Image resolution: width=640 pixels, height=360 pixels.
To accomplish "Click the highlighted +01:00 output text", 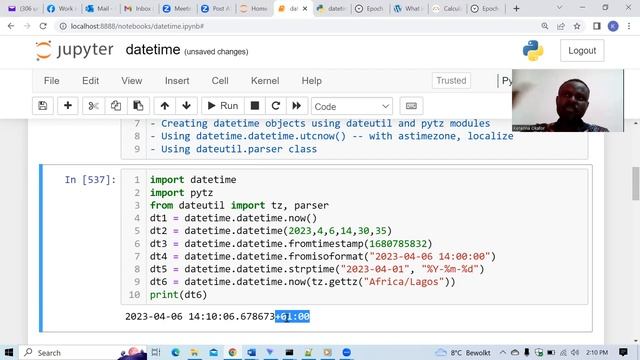I will tap(292, 317).
